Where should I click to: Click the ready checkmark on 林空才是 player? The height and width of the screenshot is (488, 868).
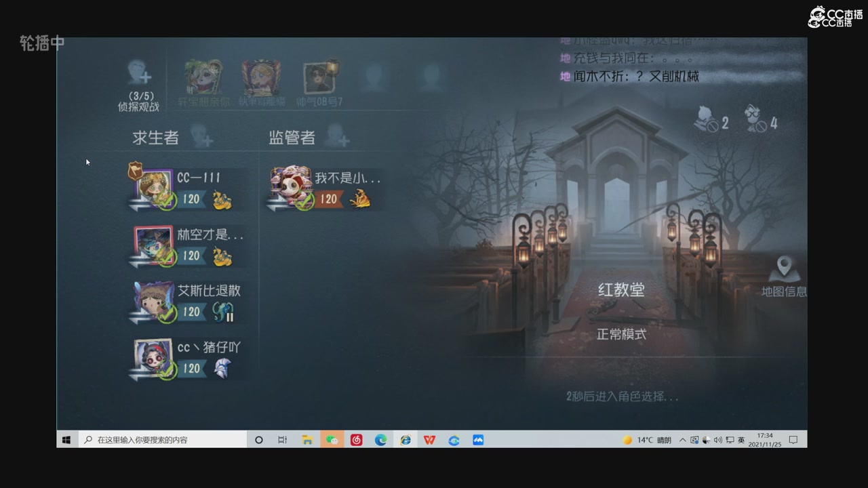(x=167, y=259)
